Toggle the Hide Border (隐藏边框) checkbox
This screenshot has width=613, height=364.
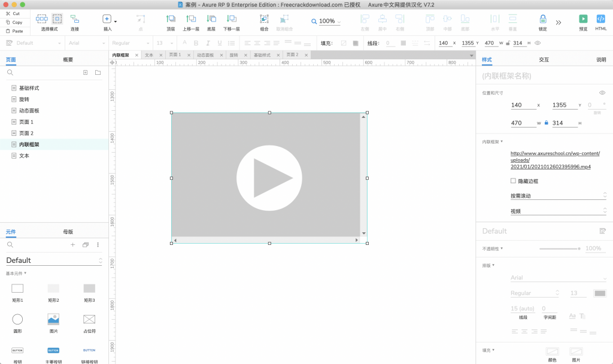coord(513,181)
